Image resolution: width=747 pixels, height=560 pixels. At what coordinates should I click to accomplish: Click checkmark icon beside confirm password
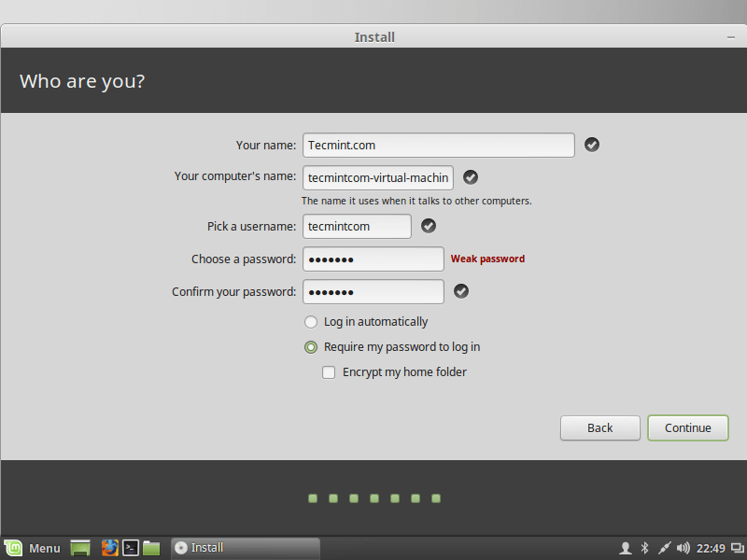coord(460,291)
